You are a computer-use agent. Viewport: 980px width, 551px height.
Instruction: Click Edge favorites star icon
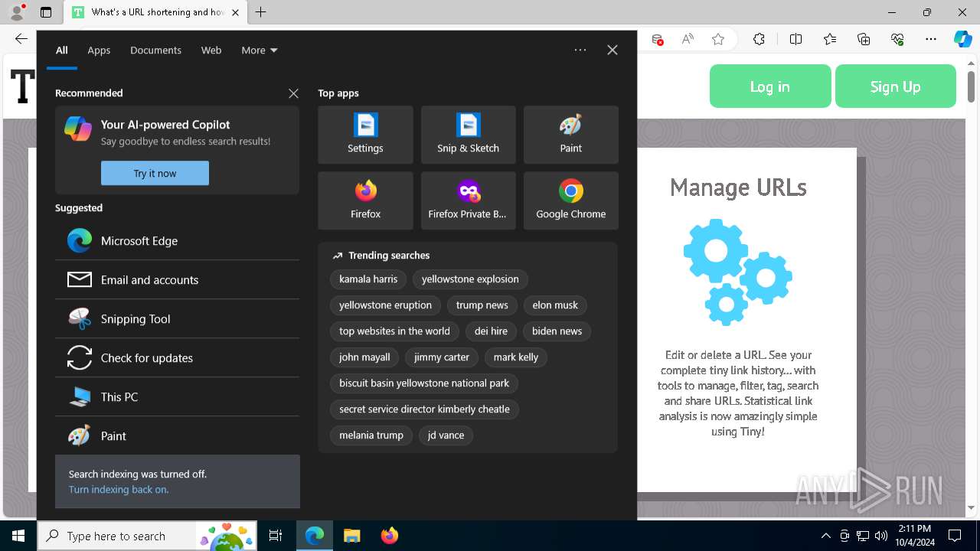point(718,39)
